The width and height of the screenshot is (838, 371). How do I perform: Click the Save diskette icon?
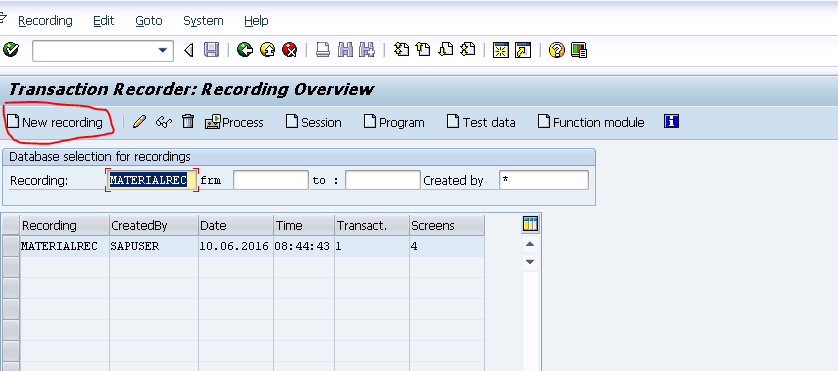[212, 50]
